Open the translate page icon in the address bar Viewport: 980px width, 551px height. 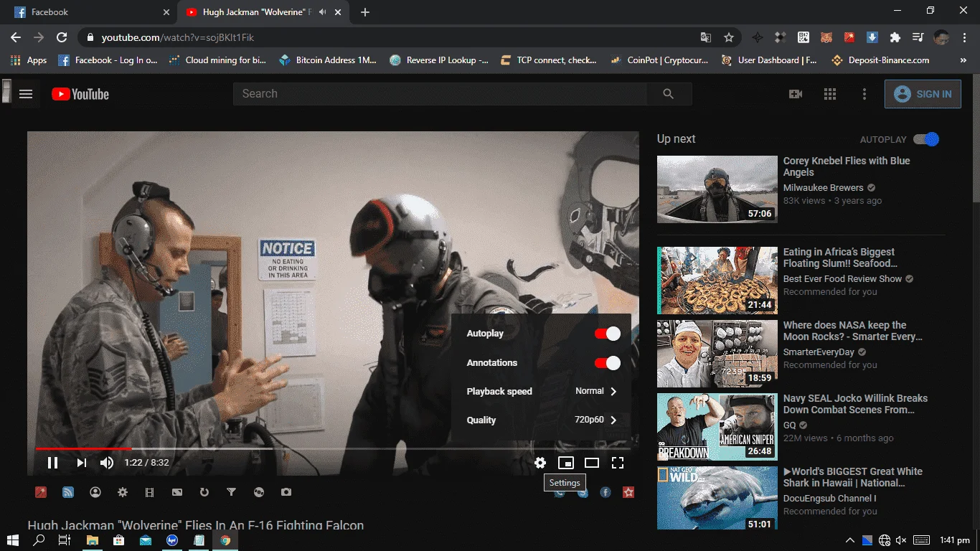[x=706, y=37]
